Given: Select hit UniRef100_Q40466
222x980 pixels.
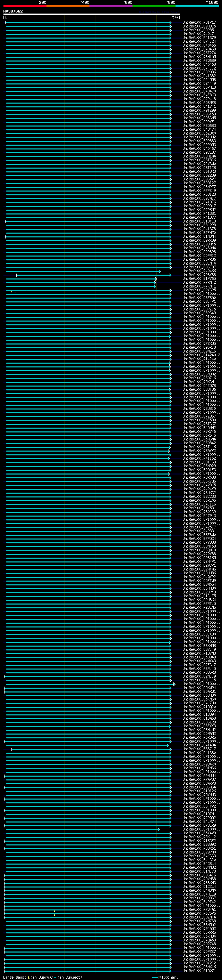Looking at the screenshot, I should click(199, 271).
